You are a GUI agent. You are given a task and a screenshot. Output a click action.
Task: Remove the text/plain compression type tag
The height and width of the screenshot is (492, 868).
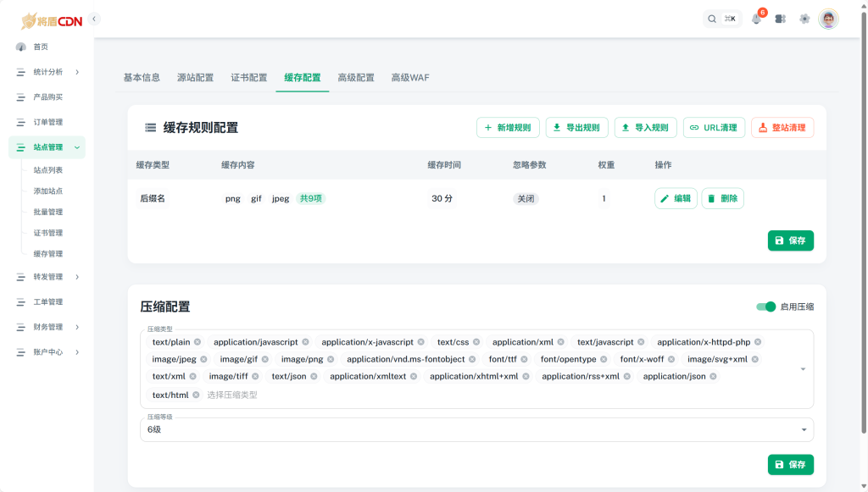(197, 342)
